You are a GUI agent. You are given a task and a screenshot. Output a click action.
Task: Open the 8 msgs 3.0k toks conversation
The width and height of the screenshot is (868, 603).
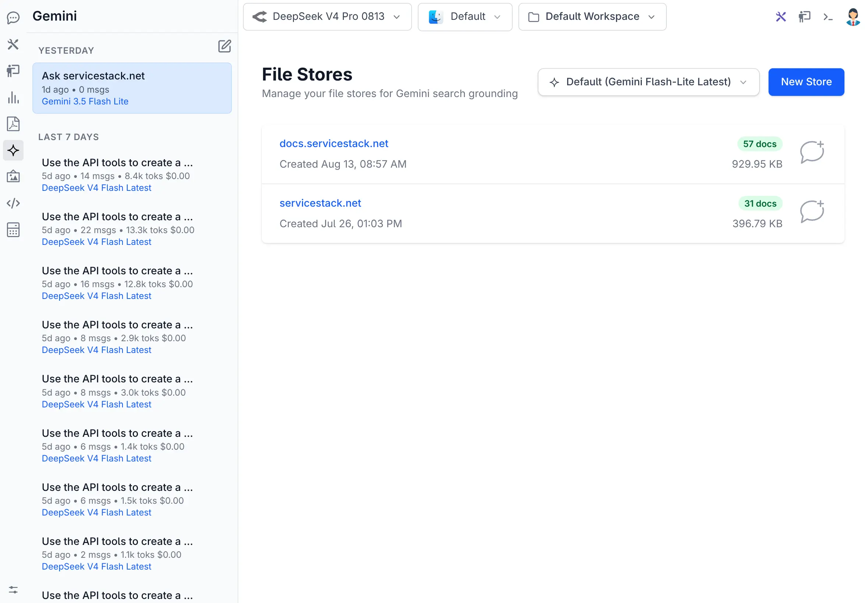[x=132, y=391]
